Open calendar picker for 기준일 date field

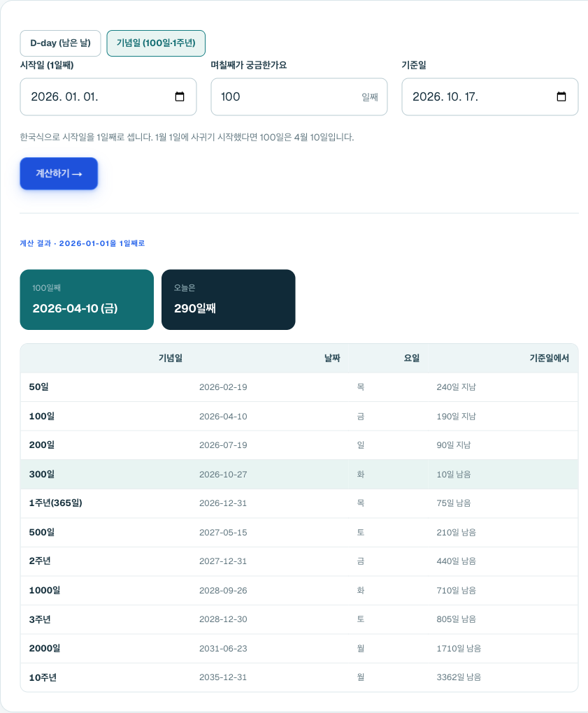coord(561,96)
